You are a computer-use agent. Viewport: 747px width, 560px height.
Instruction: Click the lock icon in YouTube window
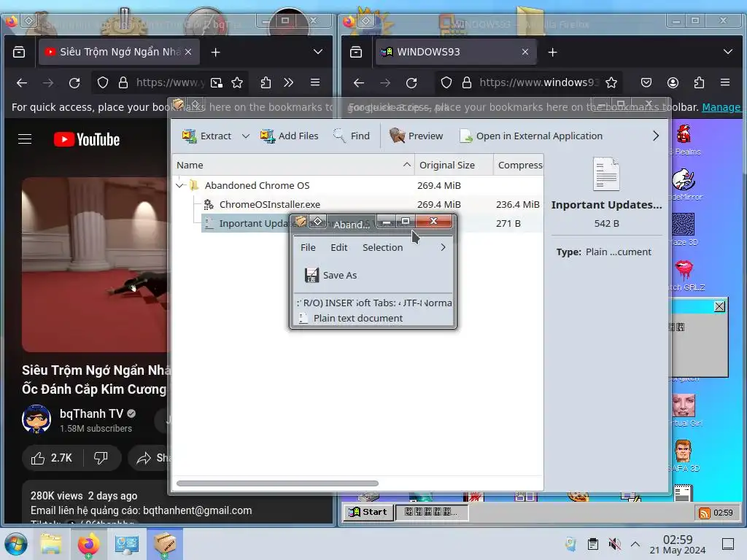(123, 83)
